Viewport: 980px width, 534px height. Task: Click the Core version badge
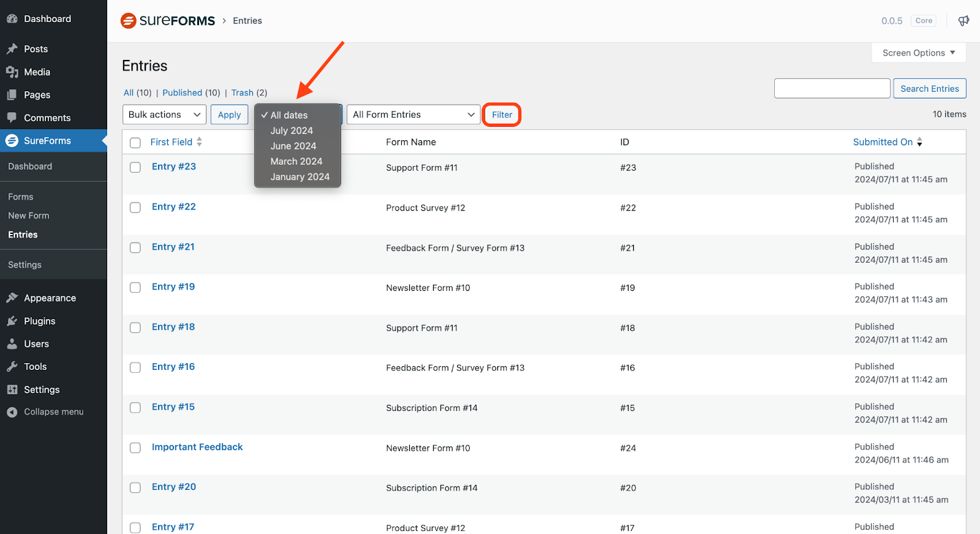point(924,21)
